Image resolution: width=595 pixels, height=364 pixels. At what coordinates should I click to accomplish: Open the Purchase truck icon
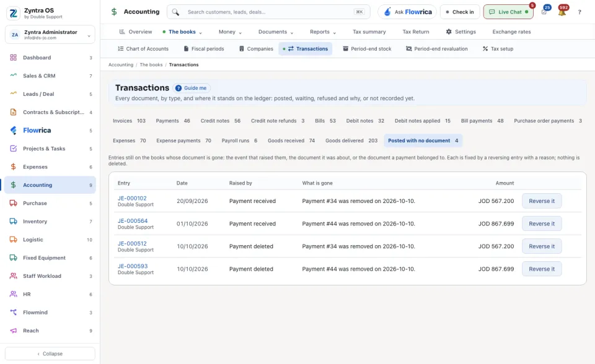[13, 203]
